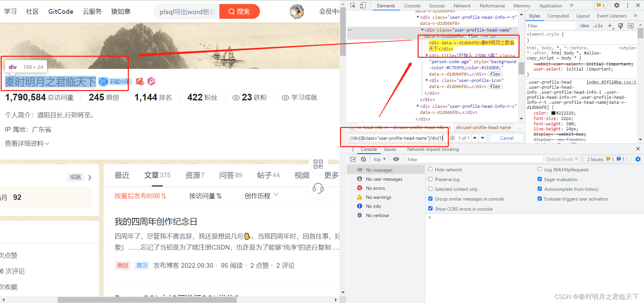Expand 查看详细资料 details
This screenshot has width=644, height=303.
point(27,143)
